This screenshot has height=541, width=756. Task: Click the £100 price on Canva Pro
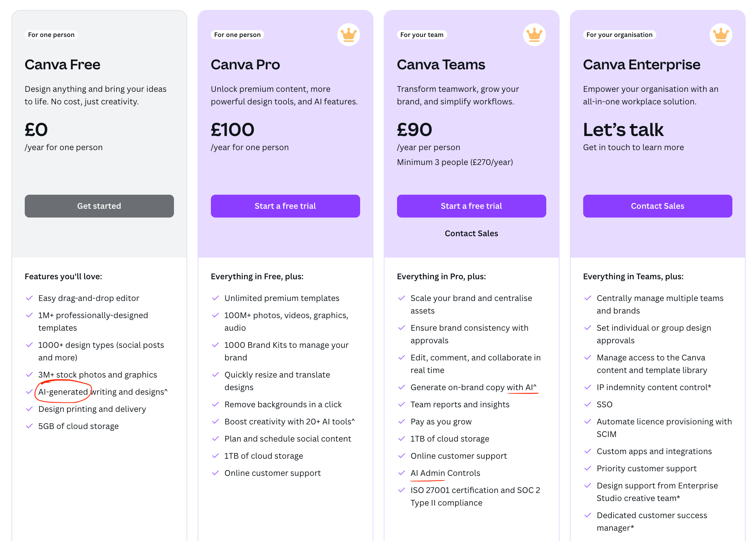coord(233,130)
